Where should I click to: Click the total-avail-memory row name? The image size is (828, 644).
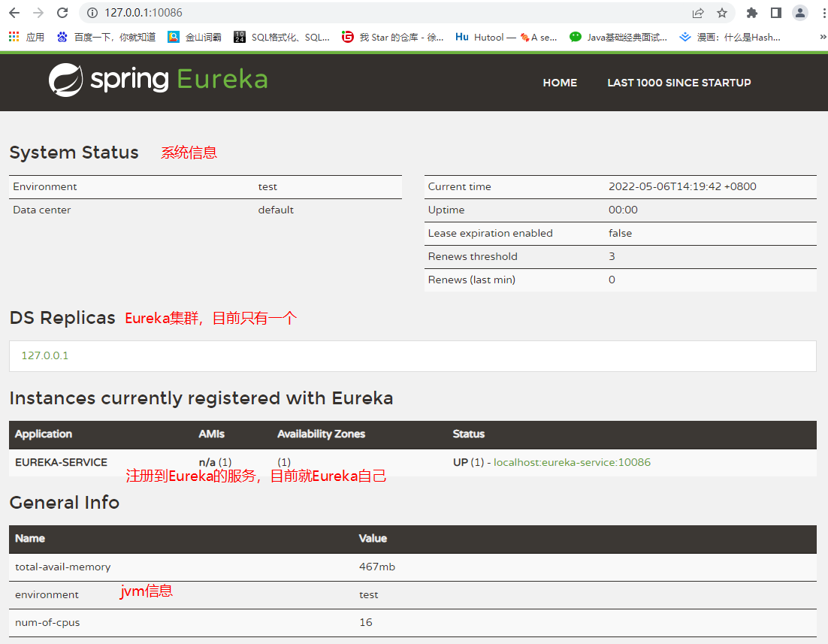click(63, 567)
